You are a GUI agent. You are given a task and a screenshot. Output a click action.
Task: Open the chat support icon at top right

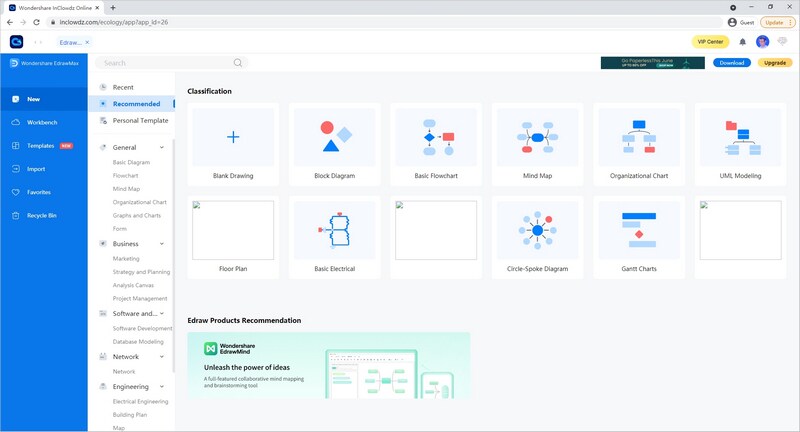click(782, 42)
